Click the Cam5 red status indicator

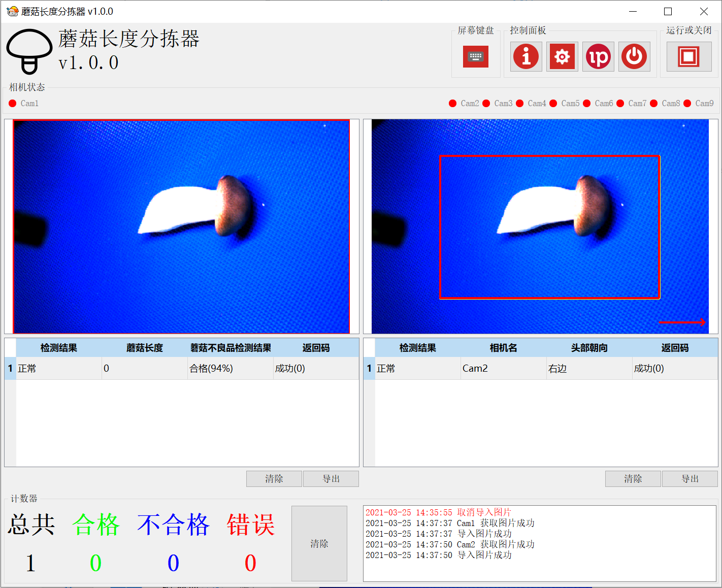pyautogui.click(x=553, y=104)
